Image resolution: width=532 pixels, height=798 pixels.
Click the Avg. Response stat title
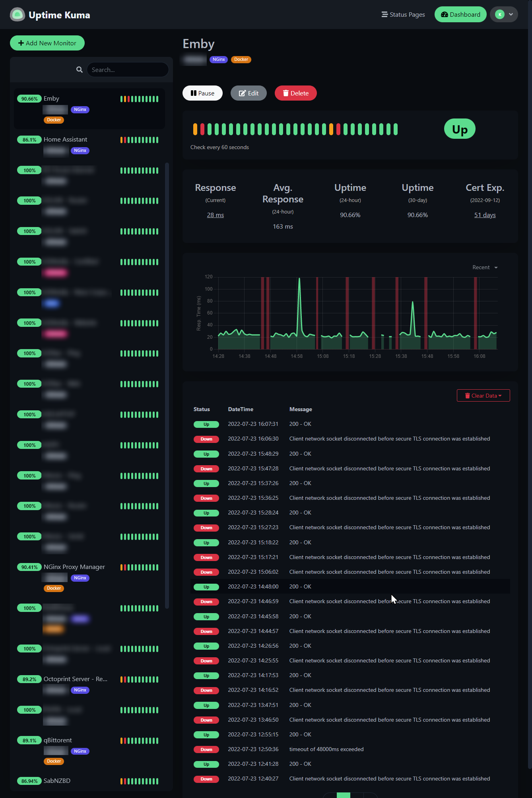point(283,193)
